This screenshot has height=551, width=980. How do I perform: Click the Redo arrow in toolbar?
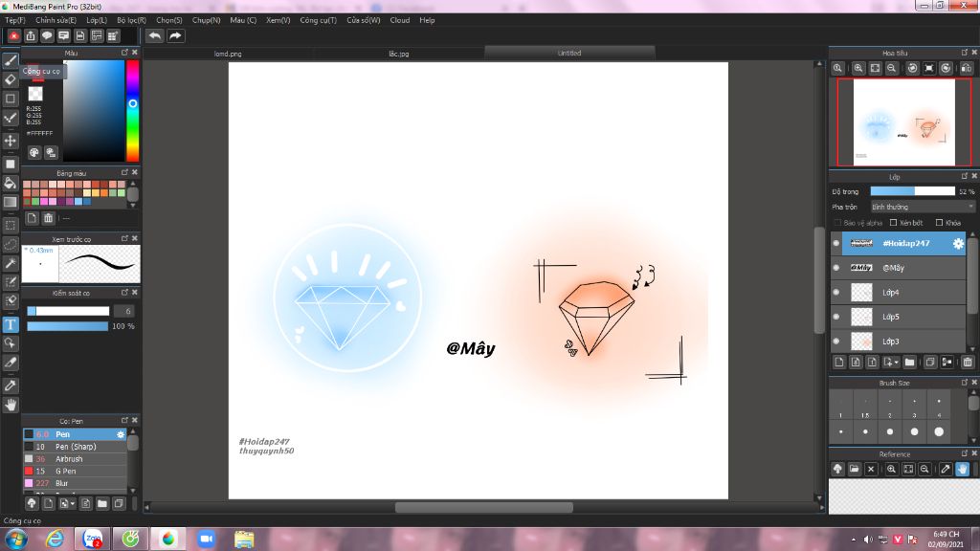[176, 36]
